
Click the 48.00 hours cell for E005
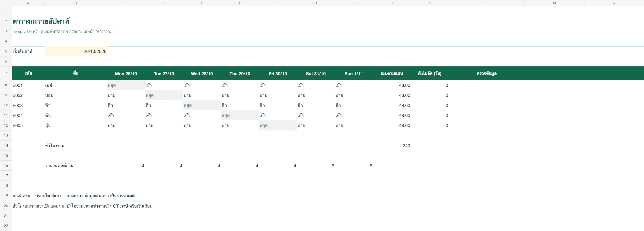tap(392, 125)
